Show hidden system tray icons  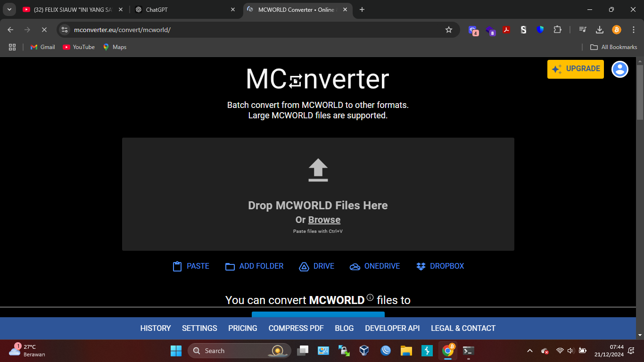pyautogui.click(x=529, y=351)
